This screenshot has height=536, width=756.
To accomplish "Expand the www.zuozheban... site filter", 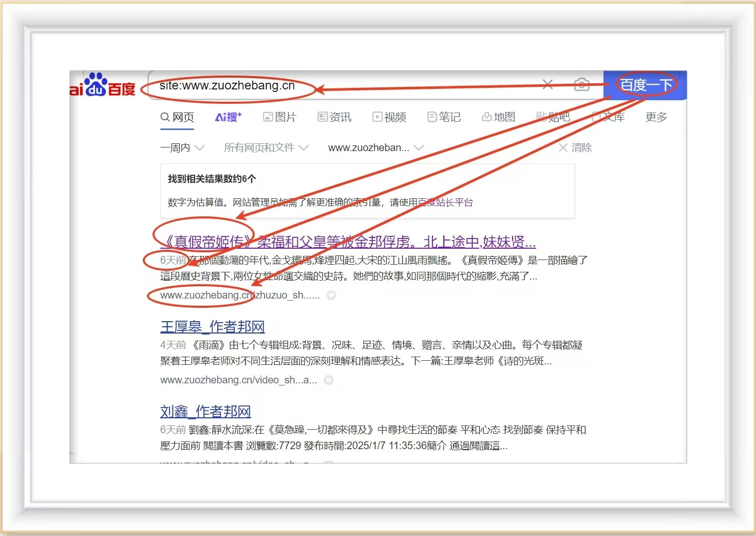I will click(375, 148).
